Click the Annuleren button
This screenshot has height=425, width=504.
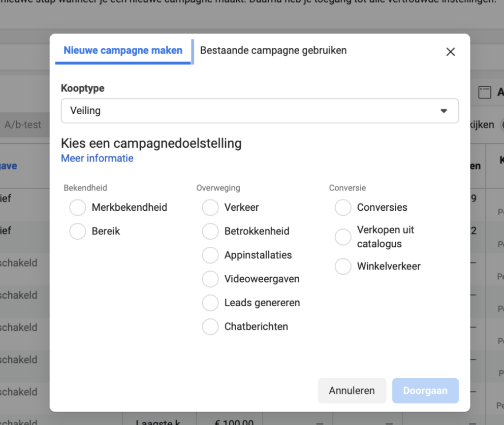pyautogui.click(x=352, y=390)
